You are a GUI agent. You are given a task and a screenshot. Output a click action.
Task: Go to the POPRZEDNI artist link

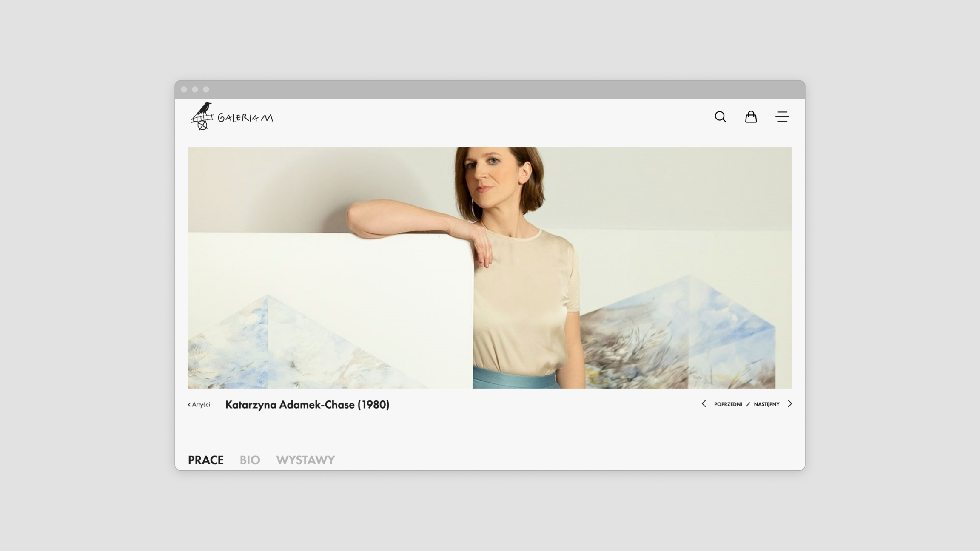[728, 404]
